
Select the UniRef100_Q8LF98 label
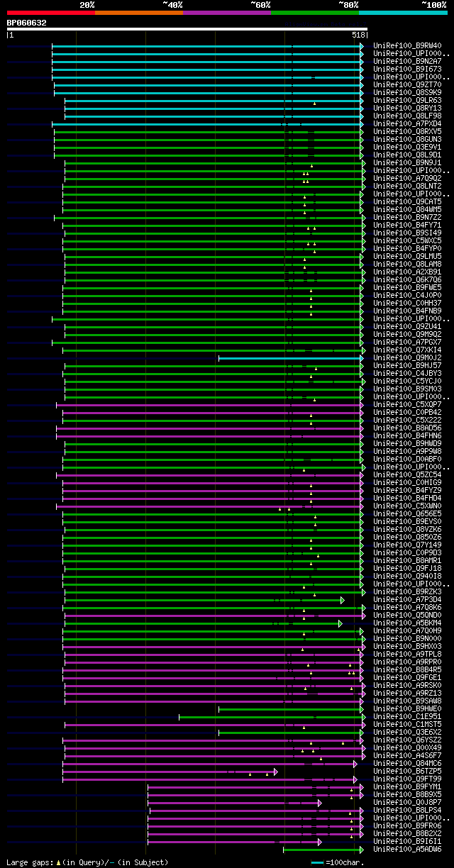pos(407,116)
